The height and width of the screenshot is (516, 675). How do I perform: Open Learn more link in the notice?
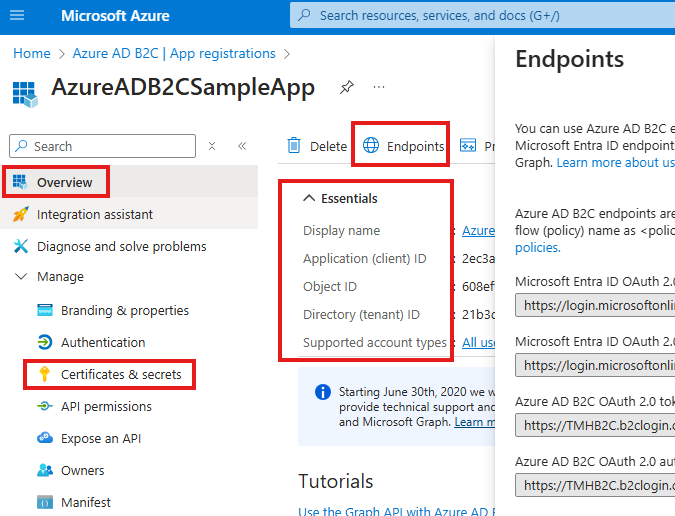tap(474, 422)
